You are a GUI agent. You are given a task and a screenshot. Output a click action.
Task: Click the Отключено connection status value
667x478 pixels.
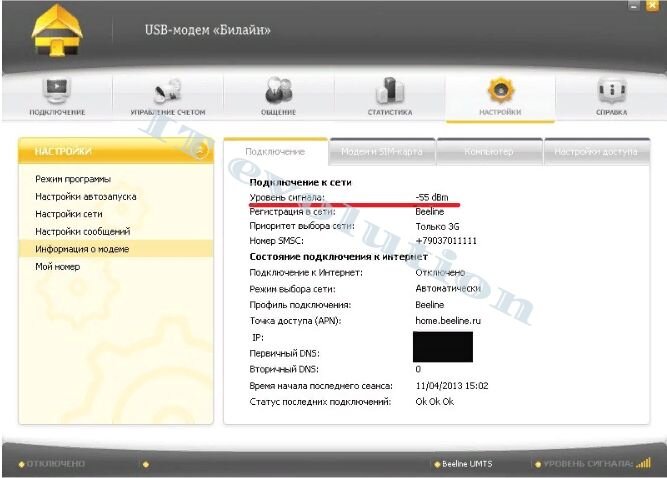440,272
